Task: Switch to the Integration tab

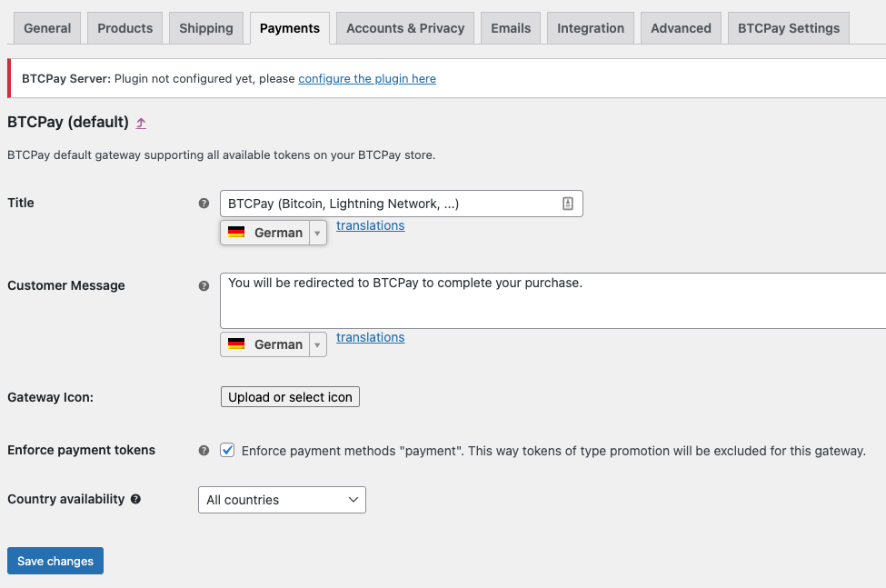Action: [591, 28]
